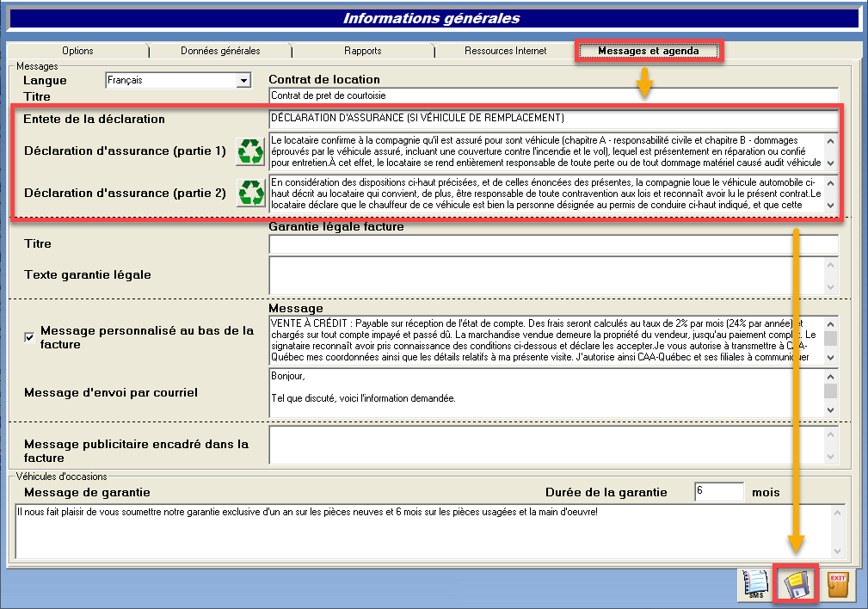The height and width of the screenshot is (609, 868).
Task: Open the Données générales tab
Action: click(x=220, y=51)
